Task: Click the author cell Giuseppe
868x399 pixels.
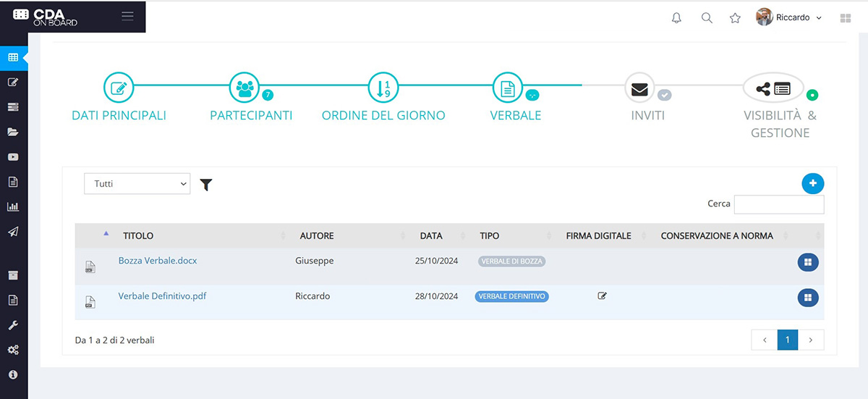Action: click(x=315, y=261)
